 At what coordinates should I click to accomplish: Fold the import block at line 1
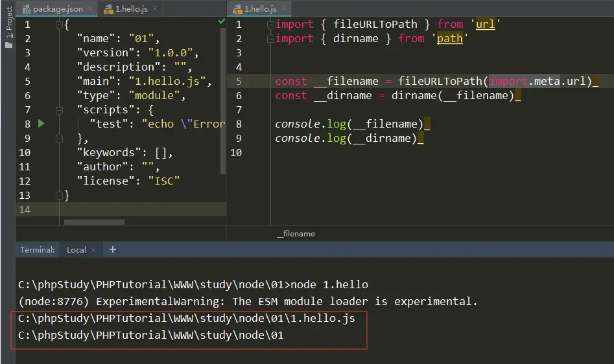coord(270,25)
